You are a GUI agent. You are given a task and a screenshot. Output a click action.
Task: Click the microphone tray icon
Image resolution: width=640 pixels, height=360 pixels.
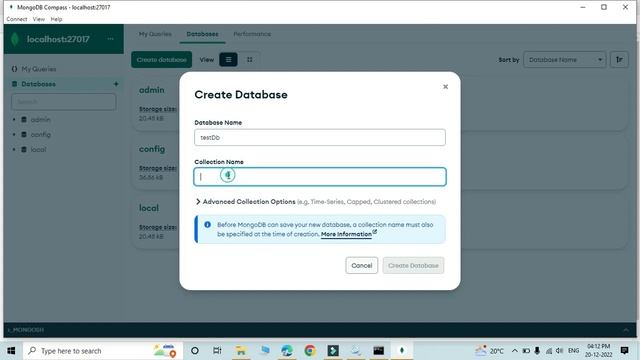(x=537, y=351)
